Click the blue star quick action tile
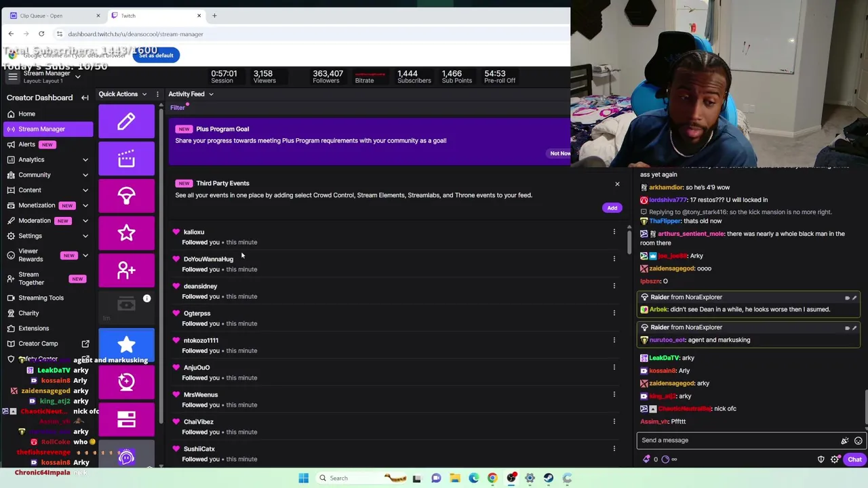The image size is (868, 488). click(x=126, y=345)
